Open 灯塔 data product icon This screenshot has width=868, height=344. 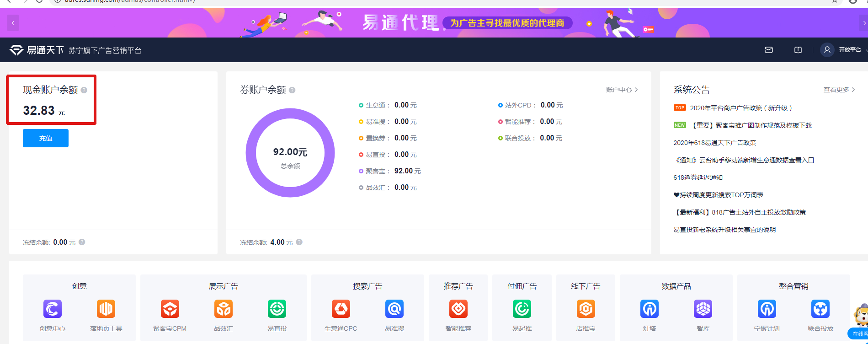[x=650, y=309]
